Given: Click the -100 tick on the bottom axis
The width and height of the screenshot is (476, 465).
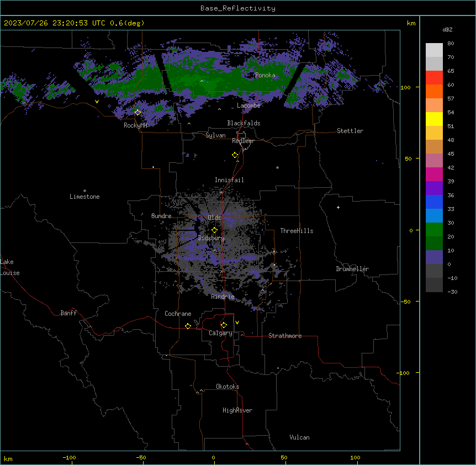Looking at the screenshot, I should tap(69, 457).
